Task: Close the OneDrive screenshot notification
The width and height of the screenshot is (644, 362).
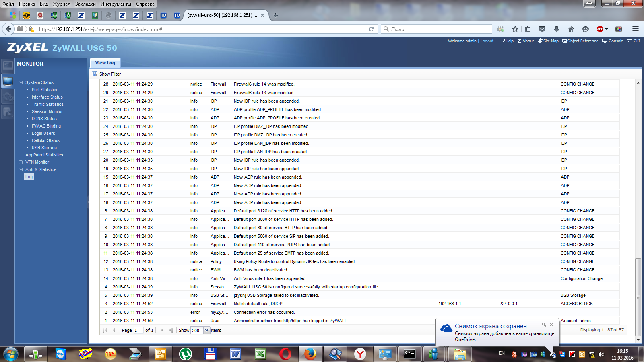Action: click(552, 325)
